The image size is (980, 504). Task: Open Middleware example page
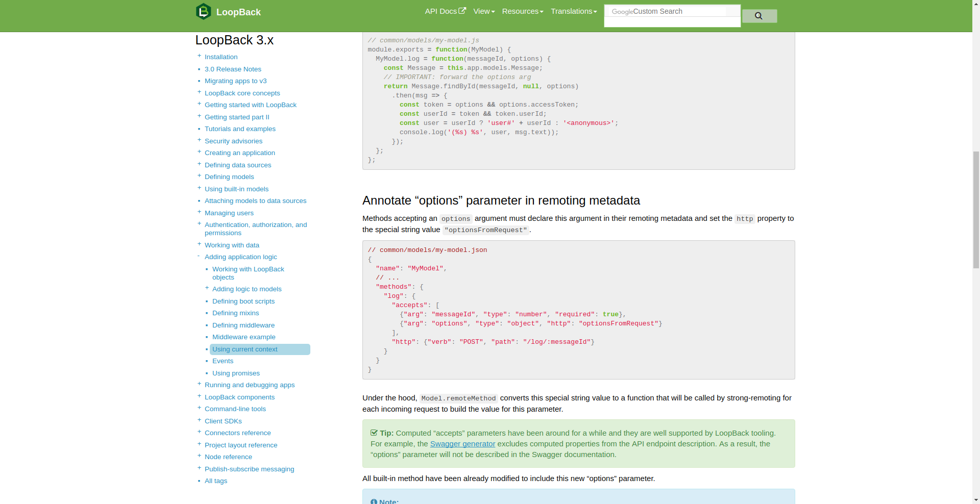[243, 337]
